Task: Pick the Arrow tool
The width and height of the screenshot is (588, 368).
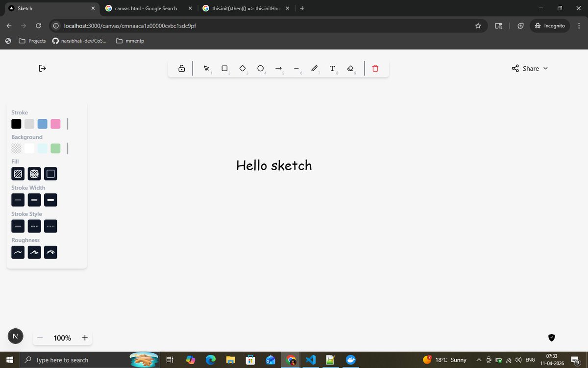Action: 278,68
